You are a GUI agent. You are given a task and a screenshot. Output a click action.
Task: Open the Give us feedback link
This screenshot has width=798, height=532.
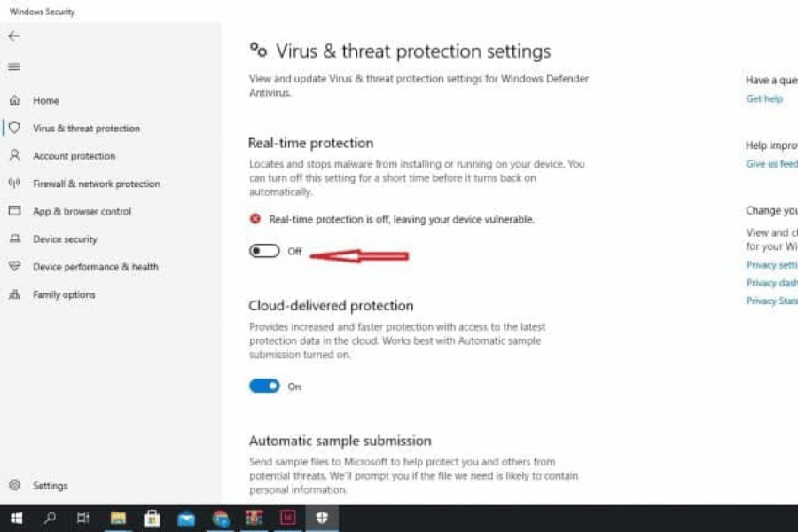pos(771,164)
